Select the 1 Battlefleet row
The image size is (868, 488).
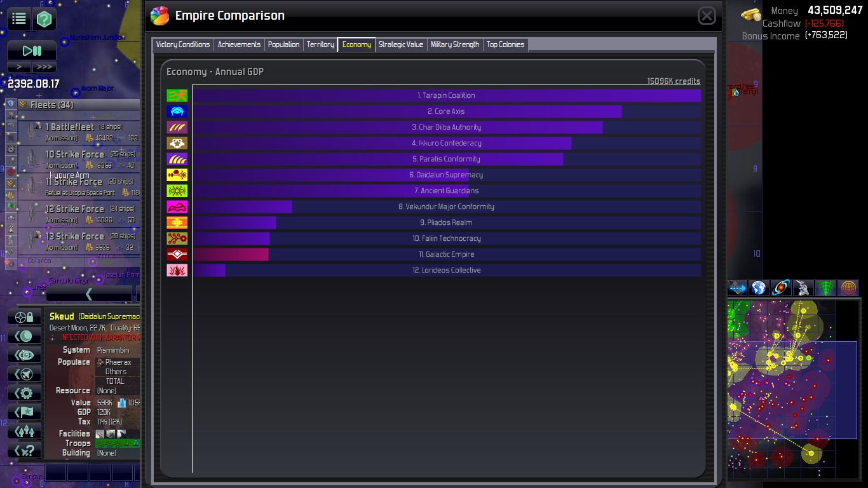tap(78, 132)
